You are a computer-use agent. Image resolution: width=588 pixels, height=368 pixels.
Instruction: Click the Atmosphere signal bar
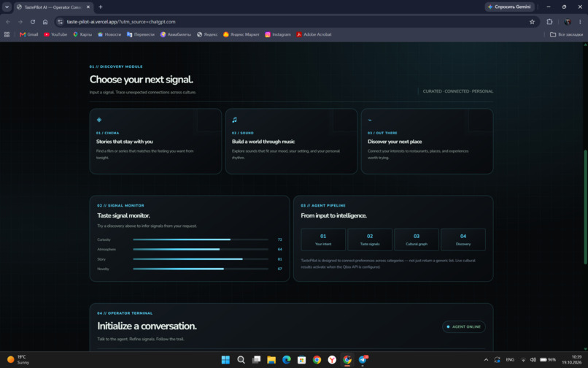pos(201,249)
